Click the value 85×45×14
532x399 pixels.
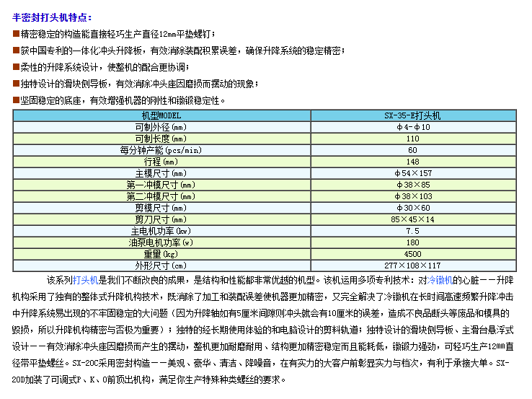click(413, 220)
